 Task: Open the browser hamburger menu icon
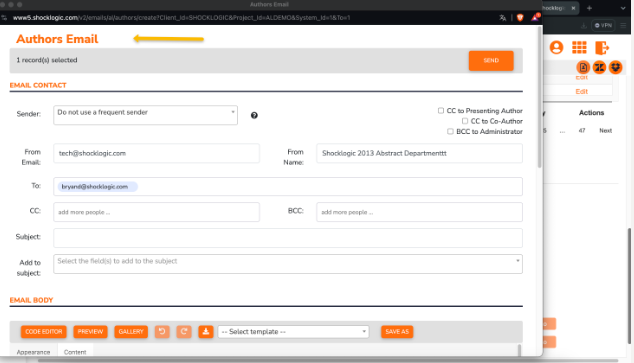pos(623,25)
